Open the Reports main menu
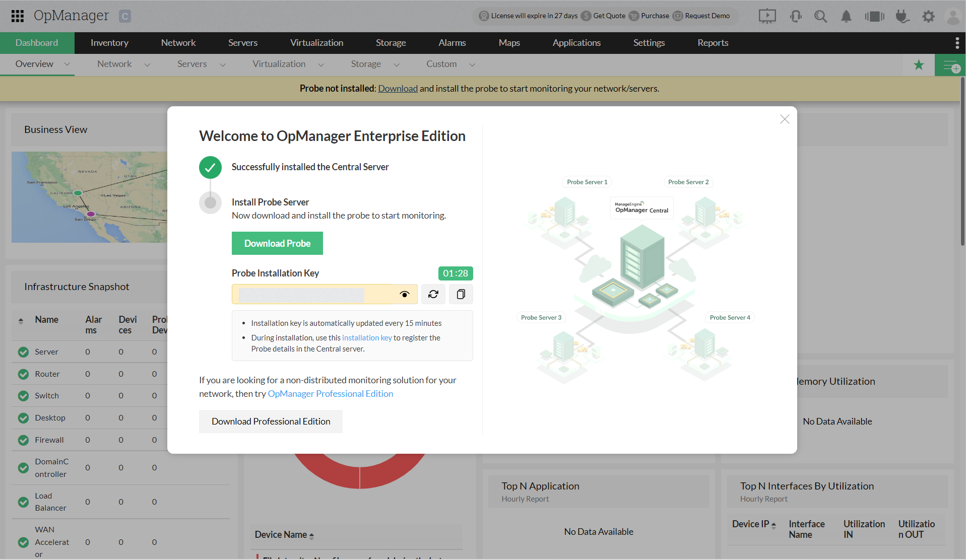 click(x=713, y=43)
